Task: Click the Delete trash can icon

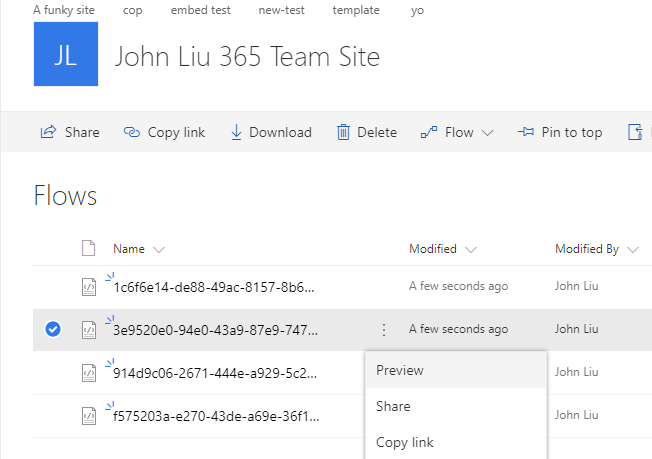Action: pyautogui.click(x=344, y=132)
